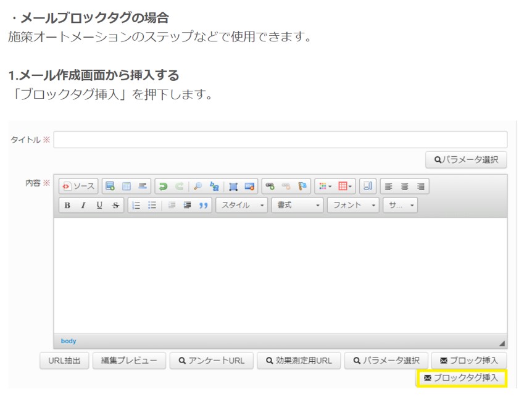The height and width of the screenshot is (397, 532).
Task: Click the anchor flag icon
Action: [302, 186]
